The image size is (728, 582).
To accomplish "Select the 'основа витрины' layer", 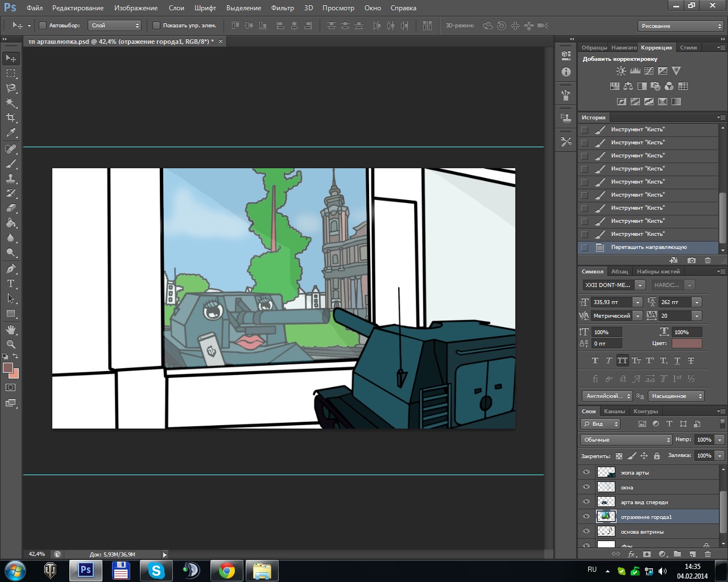I will point(642,532).
